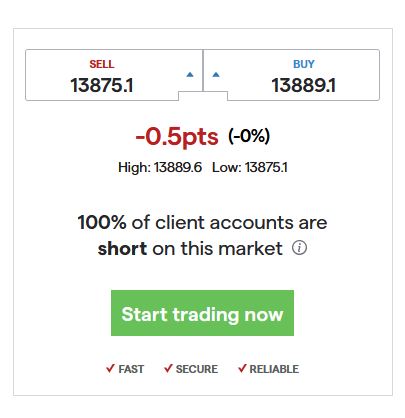Viewport: 405px width, 418px height.
Task: Click the blue BUY label
Action: click(x=304, y=64)
